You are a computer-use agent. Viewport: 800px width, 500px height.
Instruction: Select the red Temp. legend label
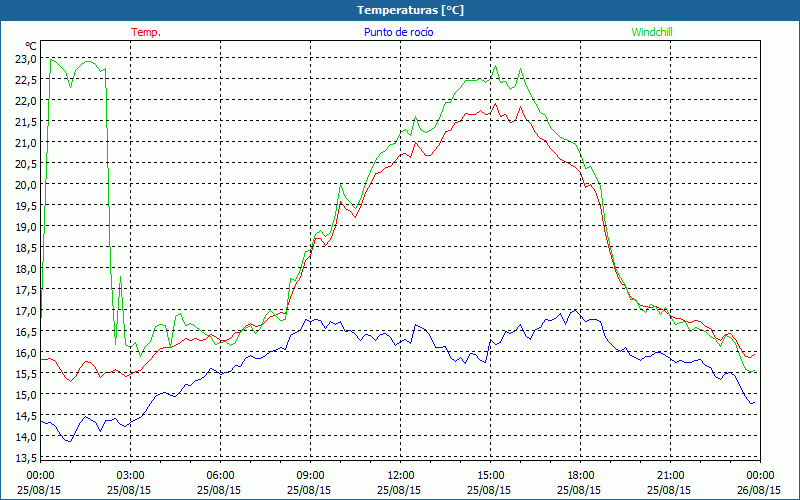[x=146, y=32]
